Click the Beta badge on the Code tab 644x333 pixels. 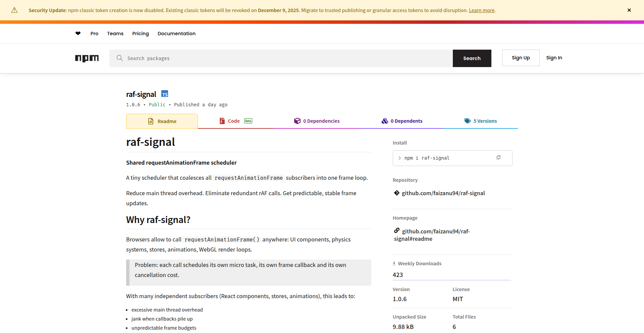point(248,121)
